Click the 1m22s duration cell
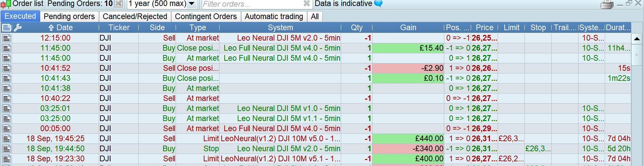 (618, 78)
